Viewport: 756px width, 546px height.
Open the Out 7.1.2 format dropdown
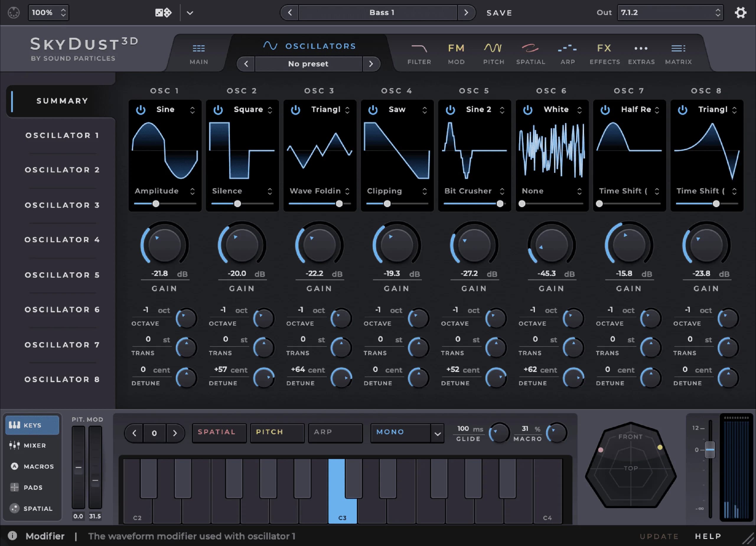click(670, 13)
